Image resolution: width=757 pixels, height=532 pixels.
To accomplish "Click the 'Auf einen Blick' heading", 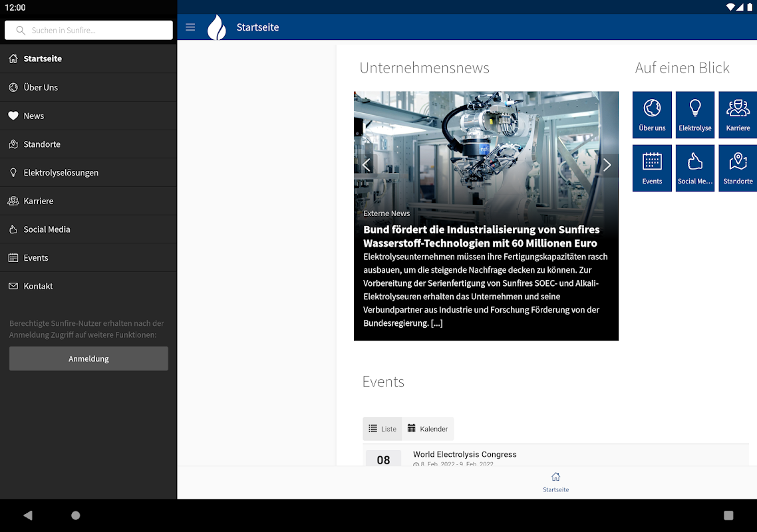I will coord(682,68).
